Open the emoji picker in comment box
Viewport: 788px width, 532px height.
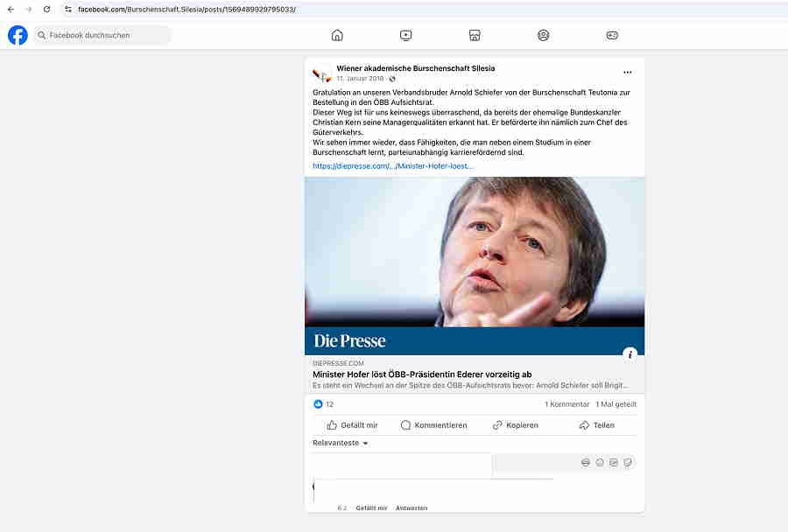point(600,462)
